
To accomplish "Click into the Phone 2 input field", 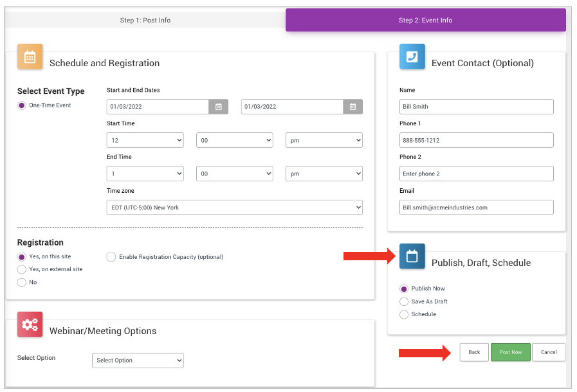I will point(476,174).
